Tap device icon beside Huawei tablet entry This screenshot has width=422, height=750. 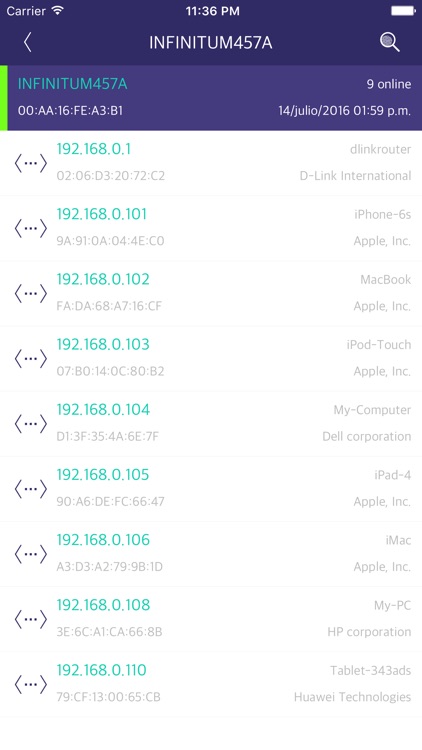[x=31, y=684]
